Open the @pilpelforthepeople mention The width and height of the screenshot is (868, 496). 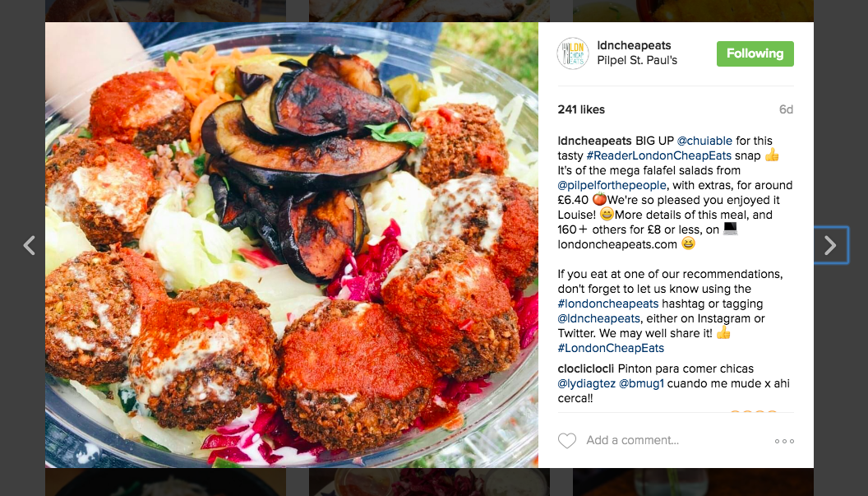click(612, 185)
